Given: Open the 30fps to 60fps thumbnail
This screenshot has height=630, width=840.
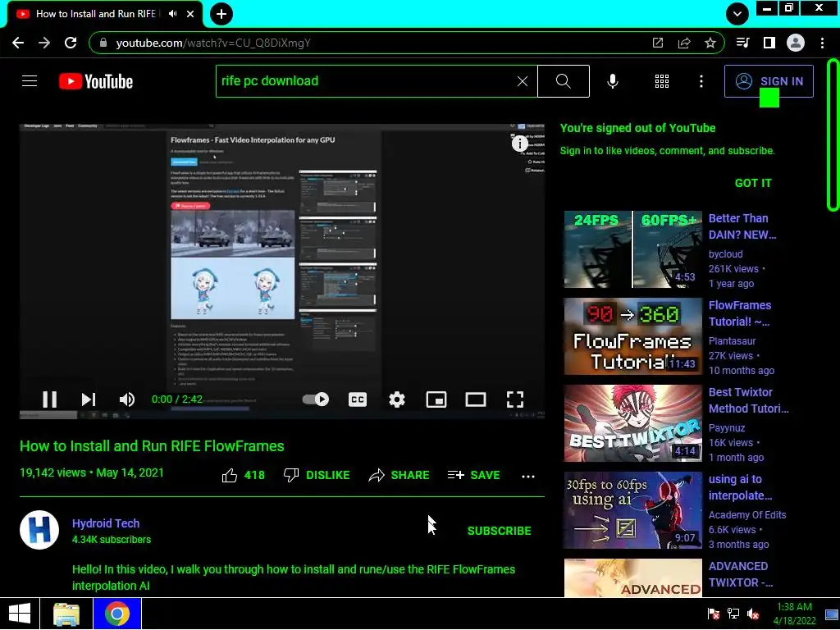Looking at the screenshot, I should (632, 510).
